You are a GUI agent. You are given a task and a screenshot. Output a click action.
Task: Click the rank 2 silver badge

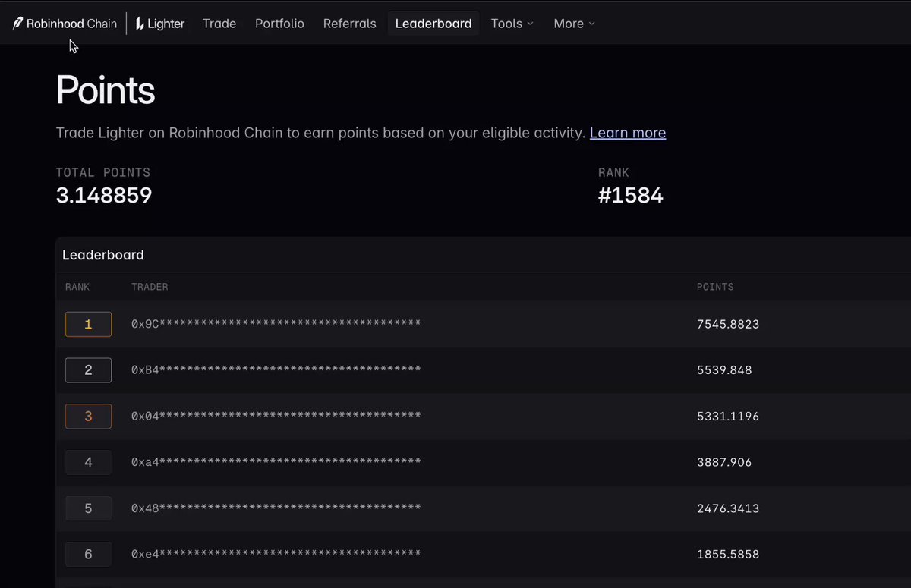point(88,370)
